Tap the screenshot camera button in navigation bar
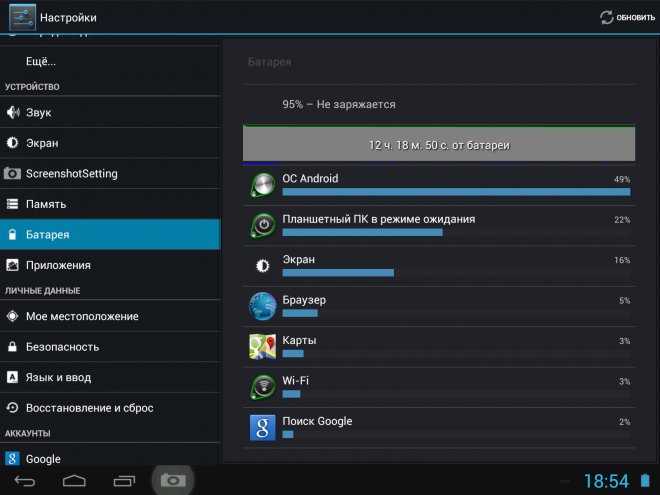Image resolution: width=660 pixels, height=495 pixels. (x=173, y=480)
